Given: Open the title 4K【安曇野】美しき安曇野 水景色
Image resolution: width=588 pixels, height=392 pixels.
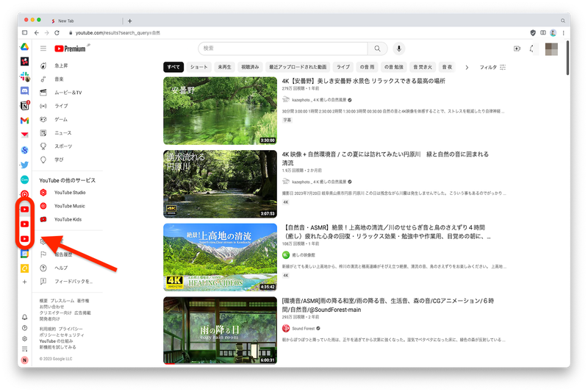Looking at the screenshot, I should [363, 81].
